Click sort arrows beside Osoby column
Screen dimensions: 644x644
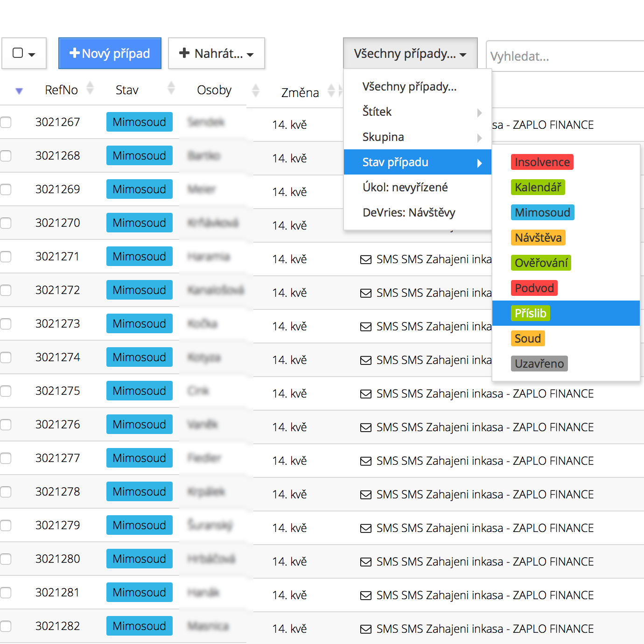click(255, 91)
